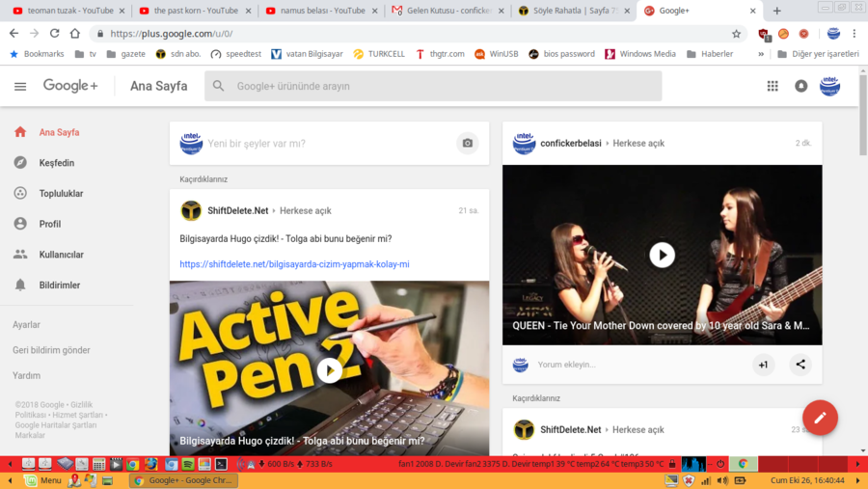This screenshot has width=868, height=489.
Task: Switch to the Gelen Kutusu Gmail tab
Action: click(448, 11)
